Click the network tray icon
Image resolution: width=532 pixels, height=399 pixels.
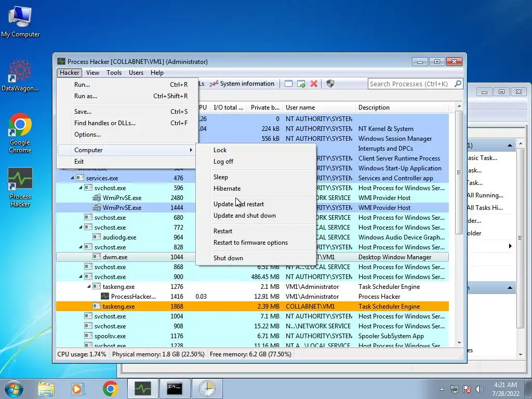click(454, 389)
